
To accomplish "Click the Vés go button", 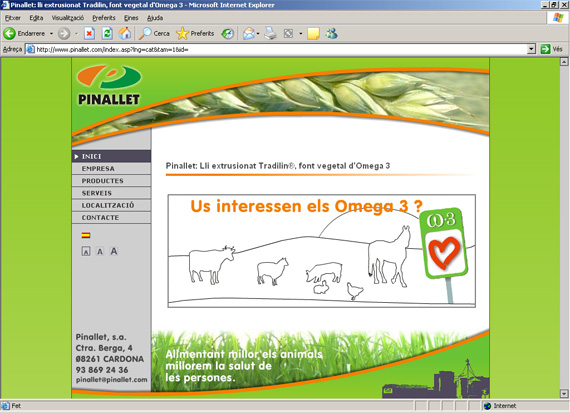I will tap(552, 49).
